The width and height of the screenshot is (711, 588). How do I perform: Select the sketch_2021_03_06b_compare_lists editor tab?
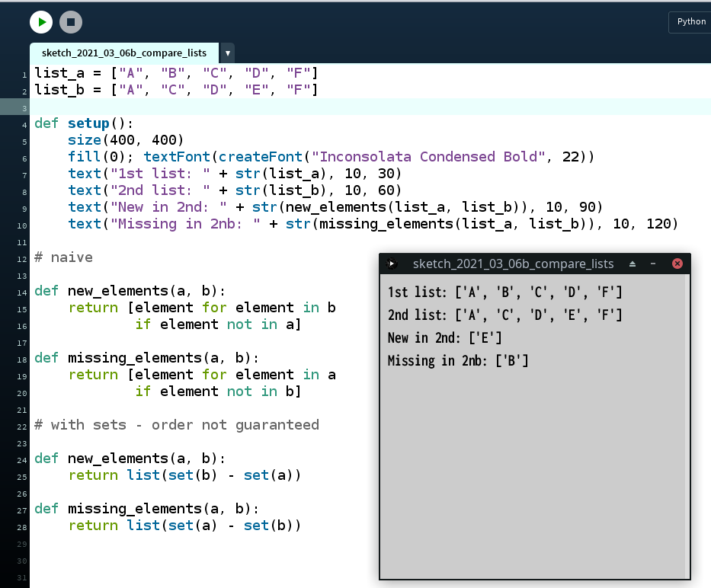(x=124, y=53)
